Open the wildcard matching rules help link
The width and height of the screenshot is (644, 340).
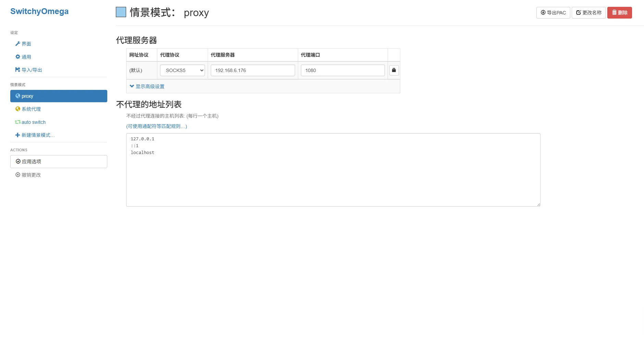coord(157,126)
